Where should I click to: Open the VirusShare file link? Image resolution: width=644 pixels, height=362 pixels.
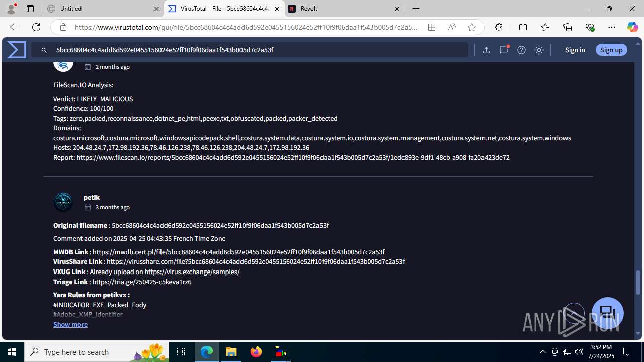(x=256, y=261)
